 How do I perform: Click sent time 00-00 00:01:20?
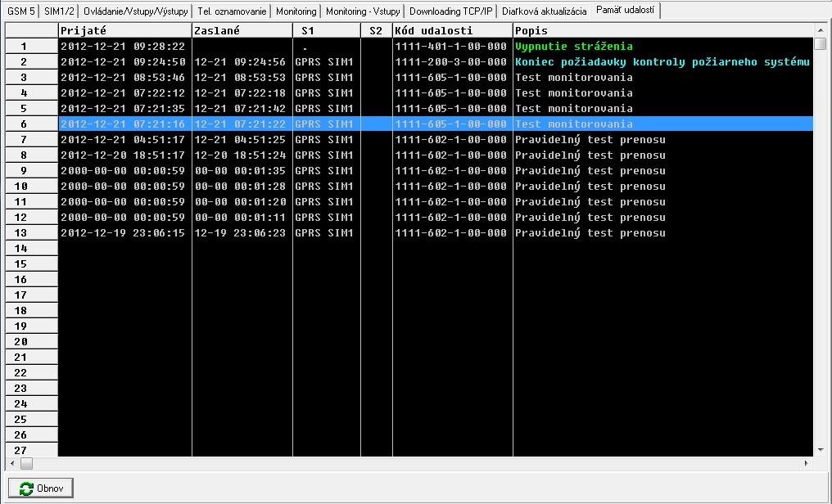(240, 201)
